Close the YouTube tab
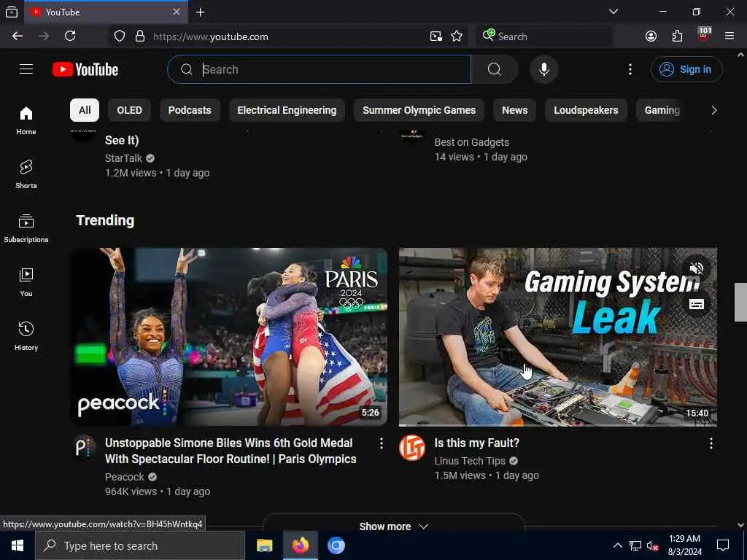Image resolution: width=747 pixels, height=560 pixels. [177, 12]
